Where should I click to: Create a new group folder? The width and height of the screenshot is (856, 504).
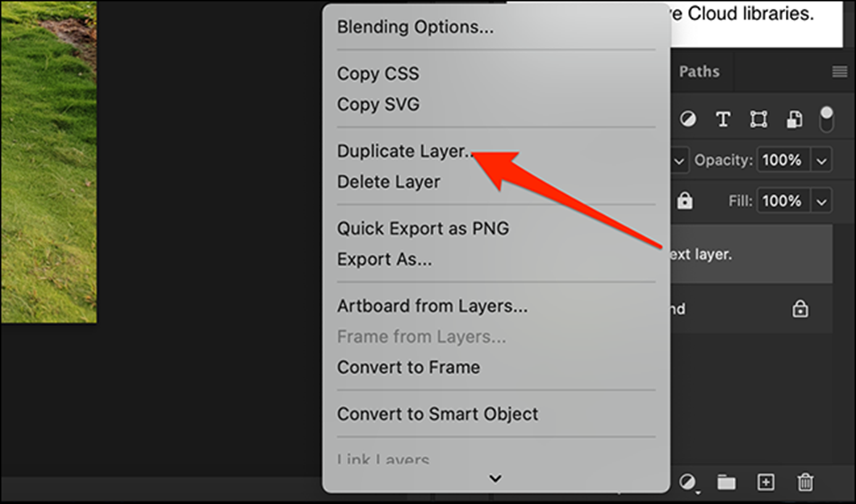click(x=726, y=482)
